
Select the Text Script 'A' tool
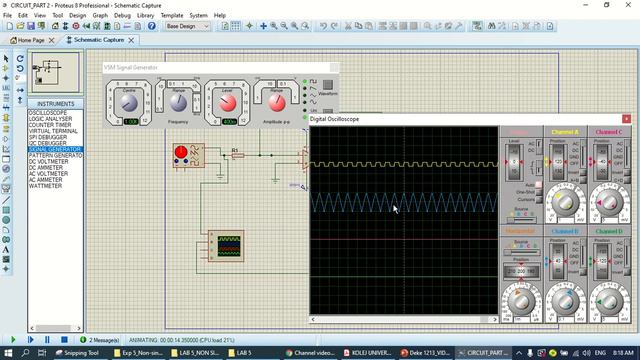pos(6,250)
